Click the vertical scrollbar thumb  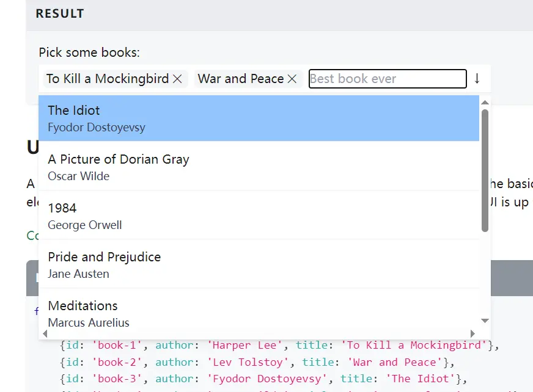coord(485,170)
